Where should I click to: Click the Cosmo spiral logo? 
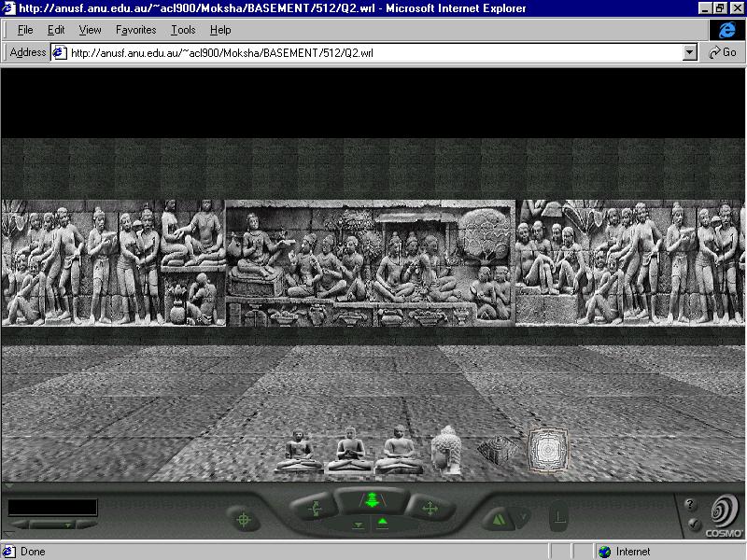(724, 511)
